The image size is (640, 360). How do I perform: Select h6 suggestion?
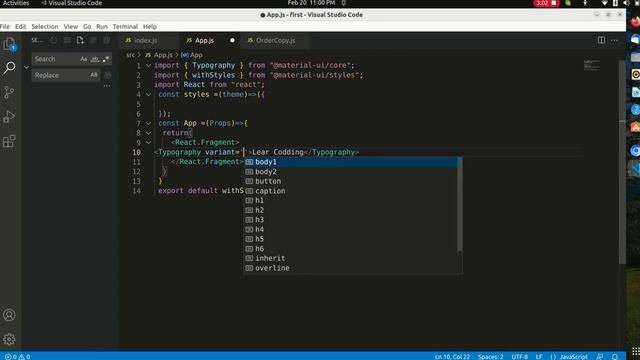pyautogui.click(x=351, y=249)
